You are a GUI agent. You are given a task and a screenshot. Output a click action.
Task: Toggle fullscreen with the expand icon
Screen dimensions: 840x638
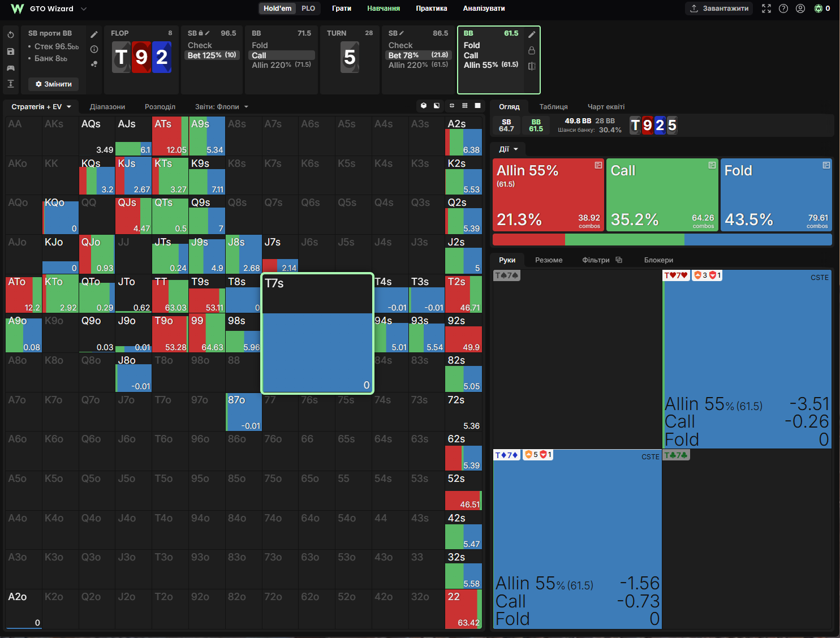(x=766, y=8)
